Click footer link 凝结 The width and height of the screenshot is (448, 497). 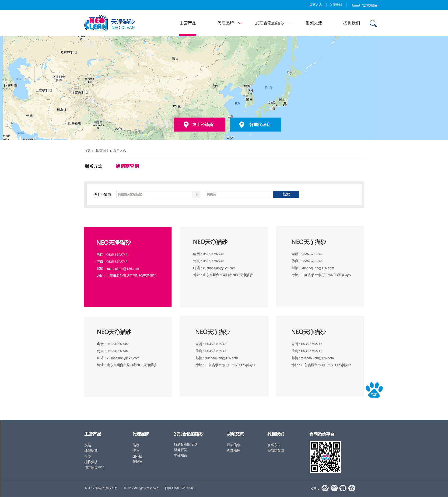pos(88,445)
